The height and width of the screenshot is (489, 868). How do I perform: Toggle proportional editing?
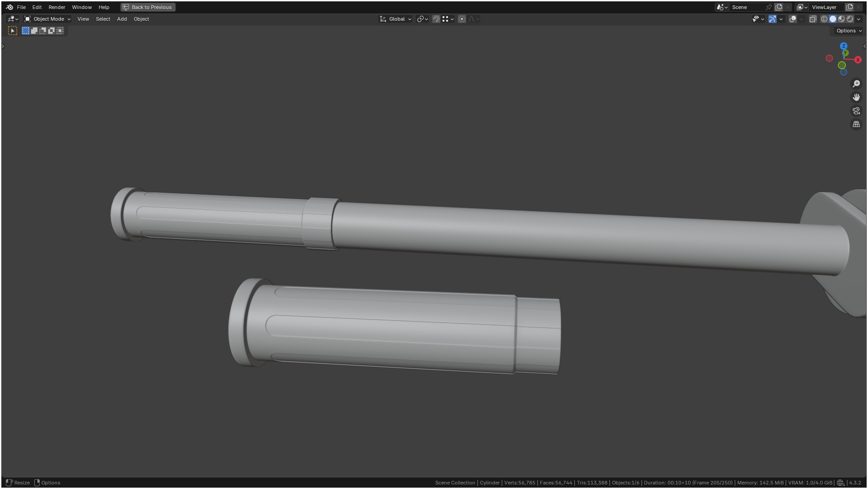pos(462,19)
